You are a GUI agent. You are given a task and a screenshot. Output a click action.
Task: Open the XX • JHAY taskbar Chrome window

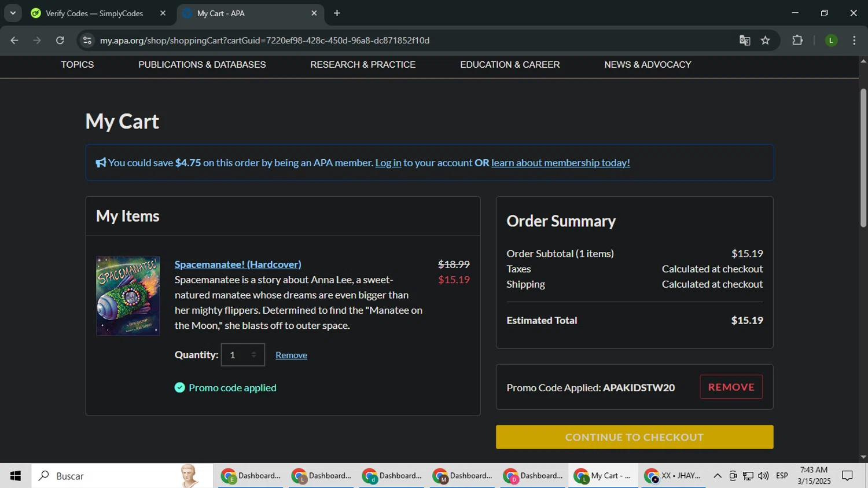[x=674, y=476]
